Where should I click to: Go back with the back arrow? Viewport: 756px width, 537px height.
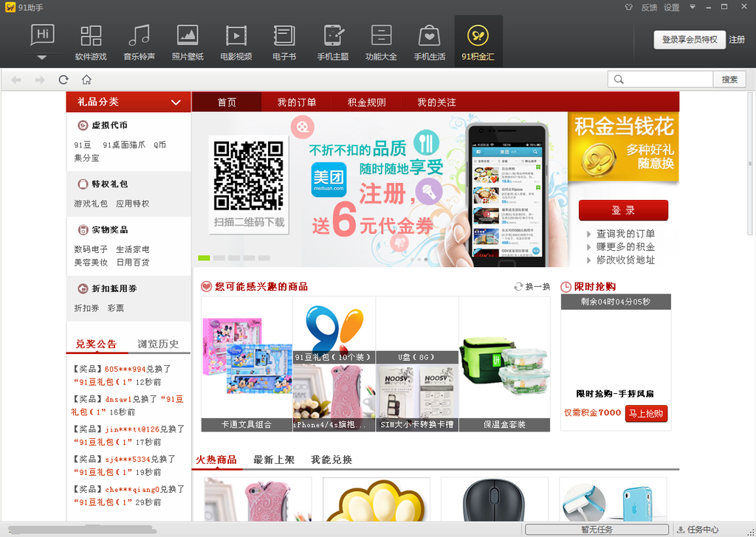click(x=16, y=80)
